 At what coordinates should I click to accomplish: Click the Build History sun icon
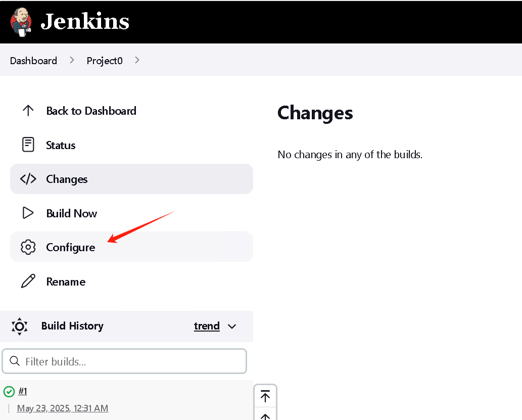pyautogui.click(x=19, y=326)
